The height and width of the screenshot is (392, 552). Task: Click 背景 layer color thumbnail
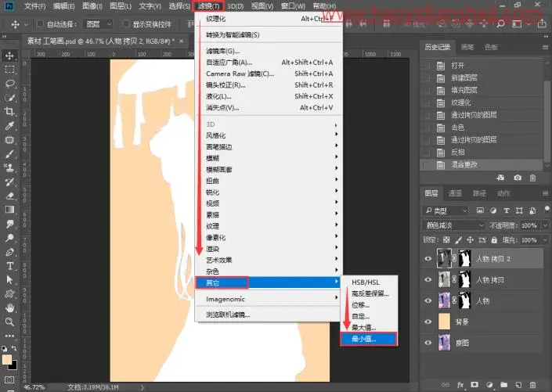(444, 322)
